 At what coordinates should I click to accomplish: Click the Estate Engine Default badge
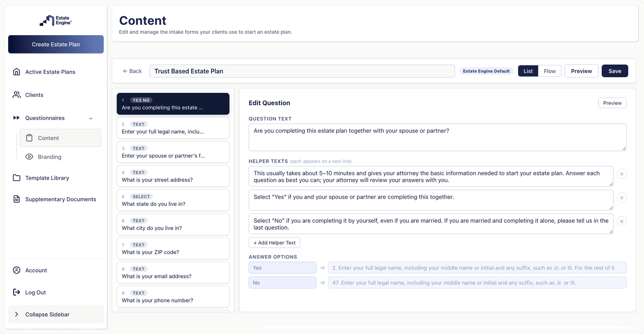pyautogui.click(x=486, y=71)
